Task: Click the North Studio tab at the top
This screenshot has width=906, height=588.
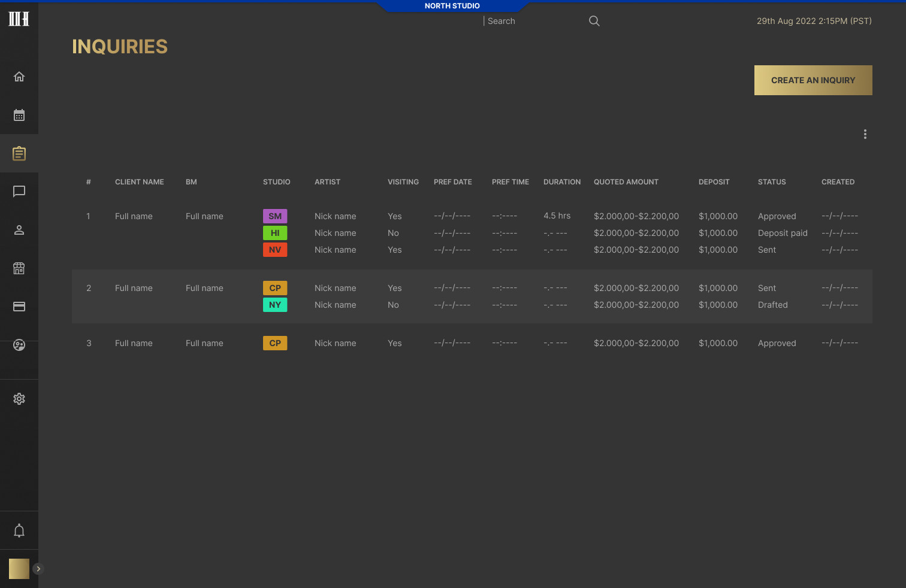Action: point(452,6)
